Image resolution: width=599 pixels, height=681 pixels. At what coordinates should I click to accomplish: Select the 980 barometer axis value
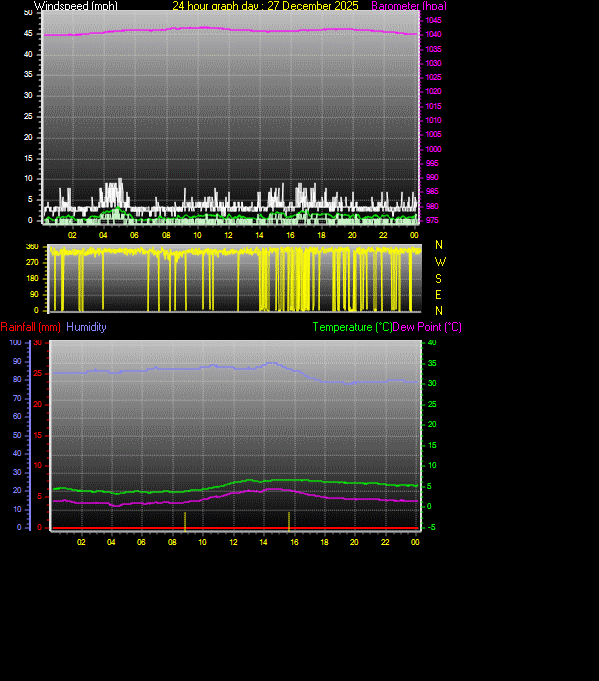point(432,206)
